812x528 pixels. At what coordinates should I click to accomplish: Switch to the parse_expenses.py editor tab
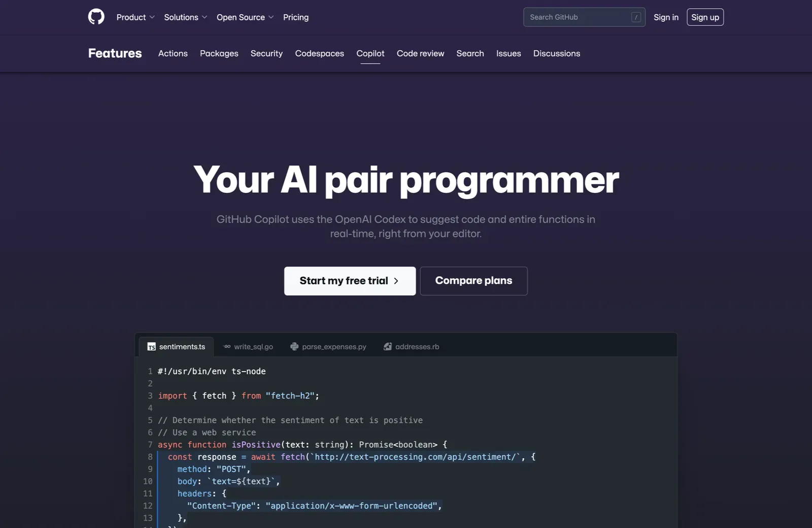pyautogui.click(x=328, y=347)
